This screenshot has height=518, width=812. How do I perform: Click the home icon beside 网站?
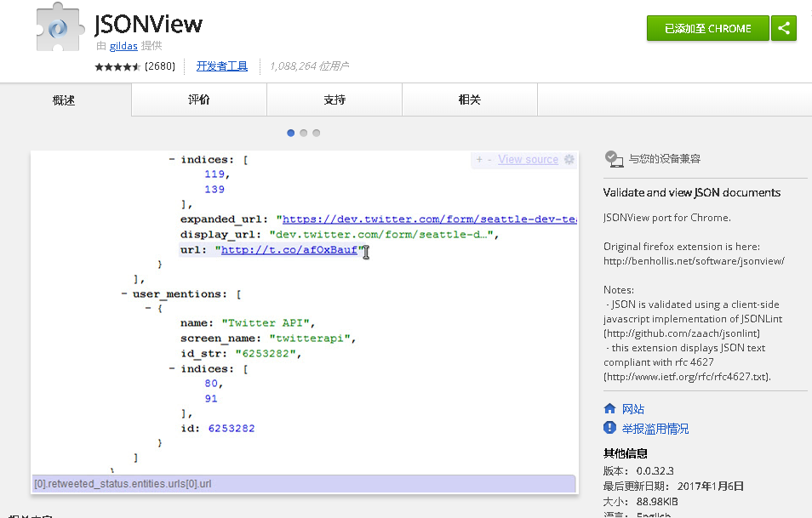pos(610,409)
